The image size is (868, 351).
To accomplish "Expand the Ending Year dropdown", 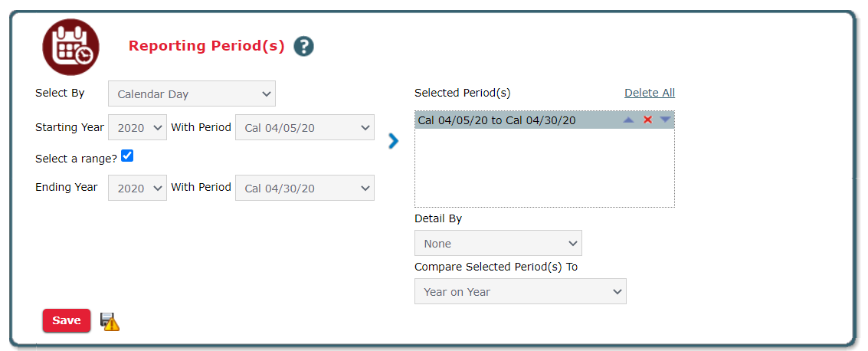I will click(137, 188).
